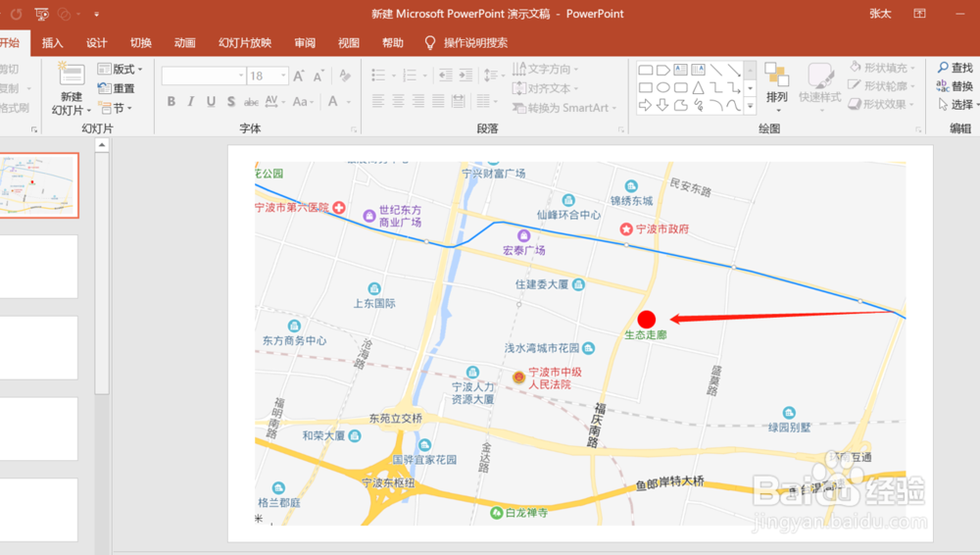Image resolution: width=980 pixels, height=555 pixels.
Task: Toggle Underline formatting
Action: 212,101
